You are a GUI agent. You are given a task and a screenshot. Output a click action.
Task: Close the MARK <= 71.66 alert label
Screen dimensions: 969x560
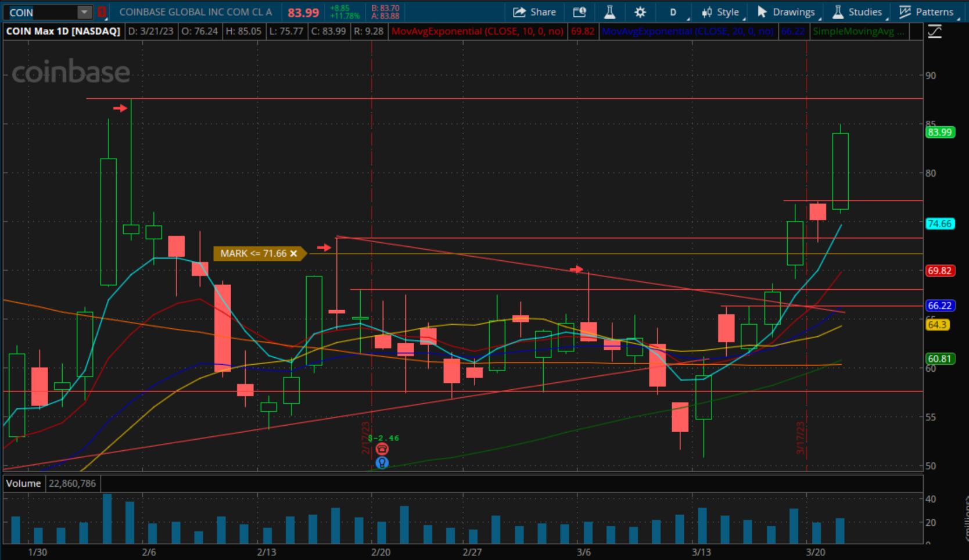point(293,253)
